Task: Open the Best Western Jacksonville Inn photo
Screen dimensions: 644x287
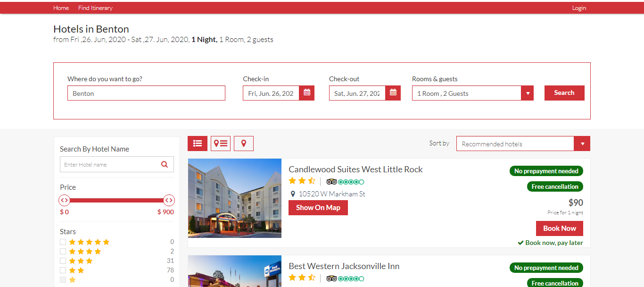Action: click(235, 271)
